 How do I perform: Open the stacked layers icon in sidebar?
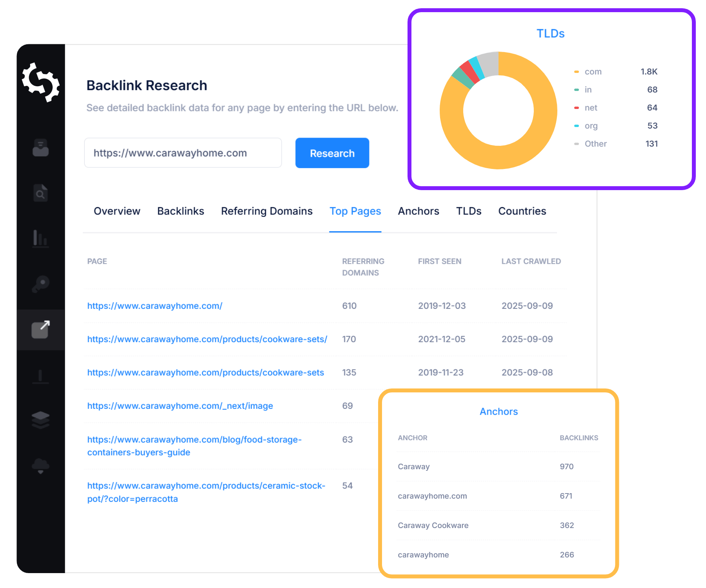point(40,420)
